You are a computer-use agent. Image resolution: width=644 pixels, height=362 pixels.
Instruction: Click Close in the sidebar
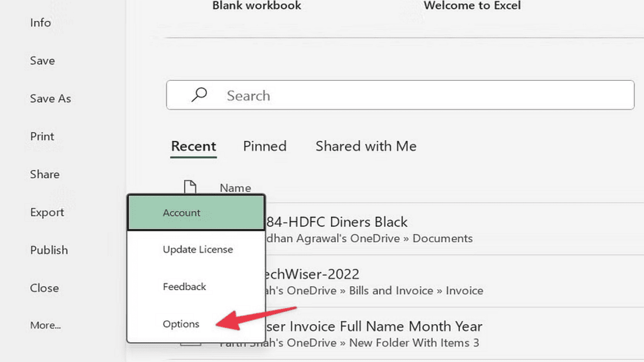[44, 288]
